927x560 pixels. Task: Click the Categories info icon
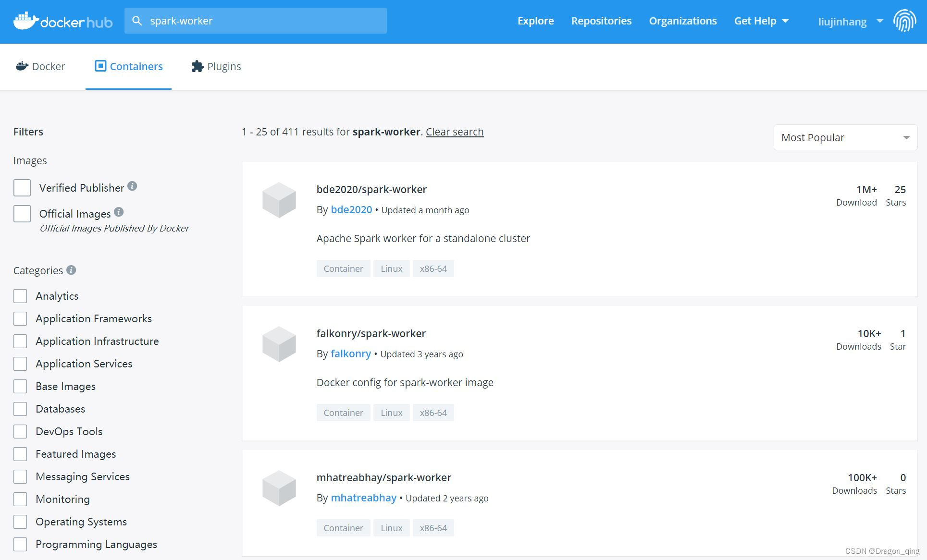click(71, 270)
